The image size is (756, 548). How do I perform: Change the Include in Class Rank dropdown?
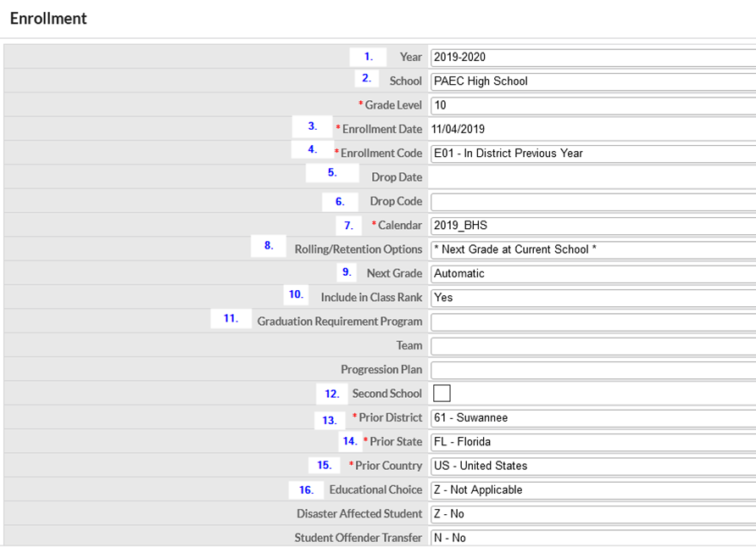592,298
